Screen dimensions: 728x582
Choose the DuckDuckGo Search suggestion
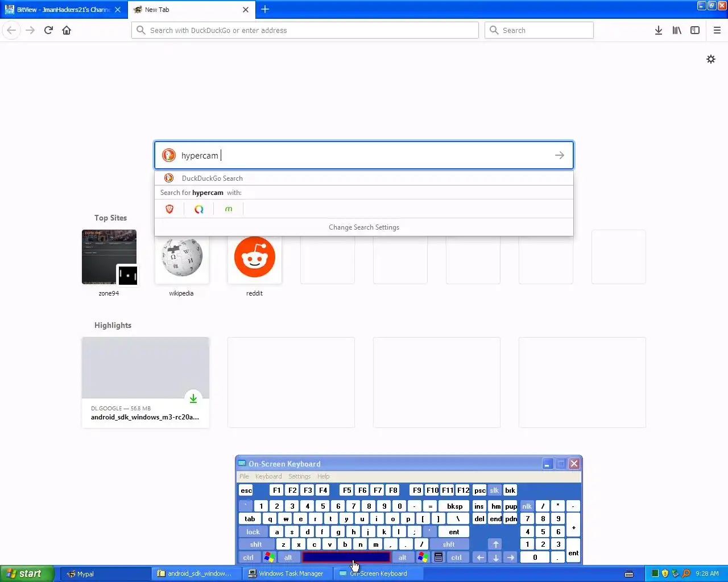click(364, 178)
